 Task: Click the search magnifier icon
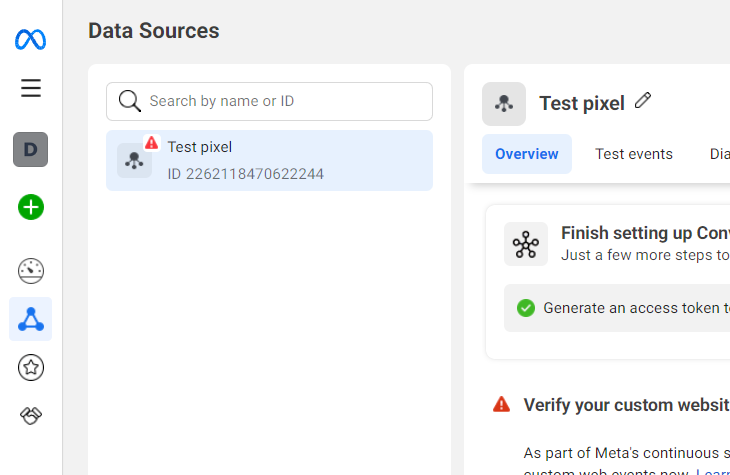tap(130, 101)
